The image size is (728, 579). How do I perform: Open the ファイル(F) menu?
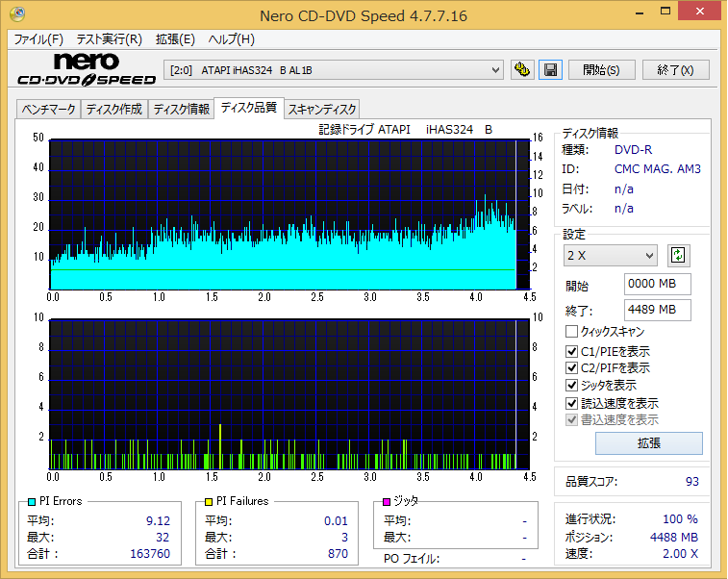(38, 39)
